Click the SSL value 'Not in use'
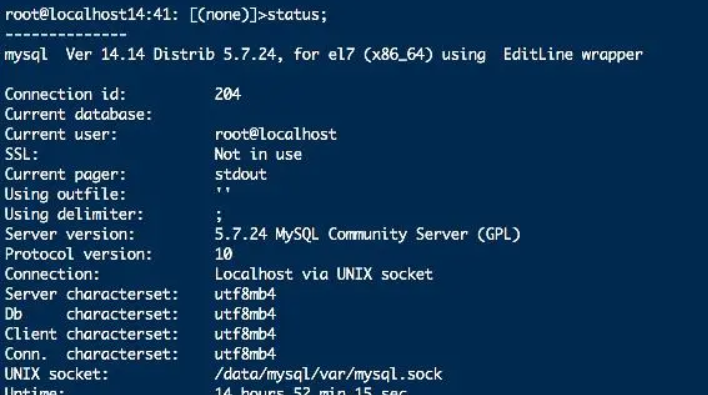The image size is (708, 395). click(x=258, y=154)
